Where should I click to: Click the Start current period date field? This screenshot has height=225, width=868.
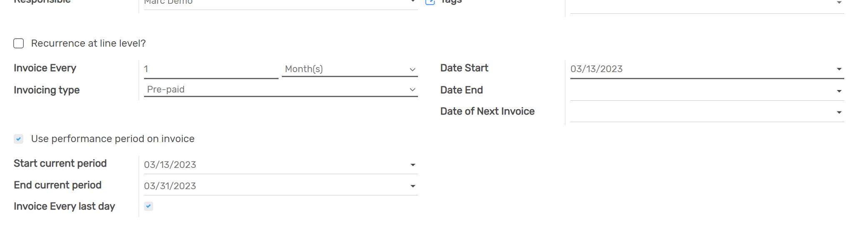coord(275,165)
